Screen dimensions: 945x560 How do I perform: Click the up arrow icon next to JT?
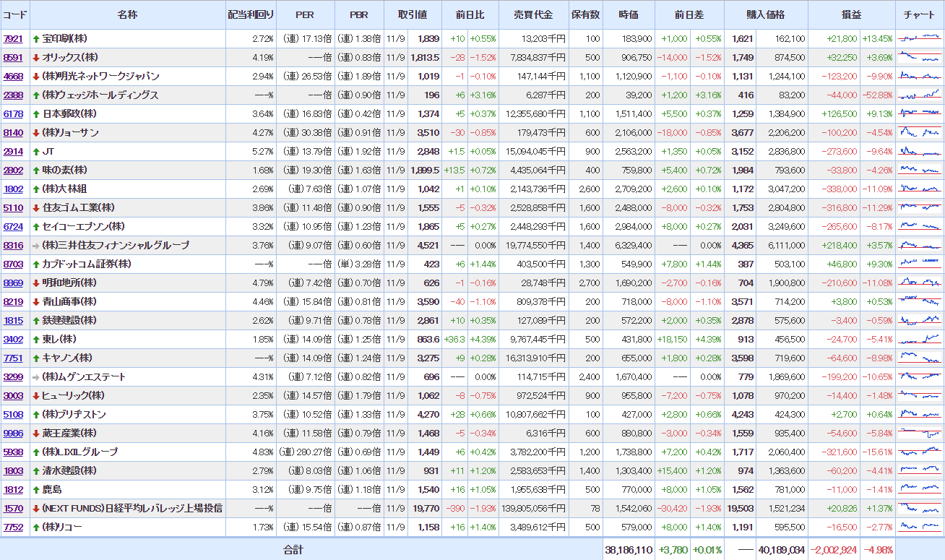tap(36, 152)
